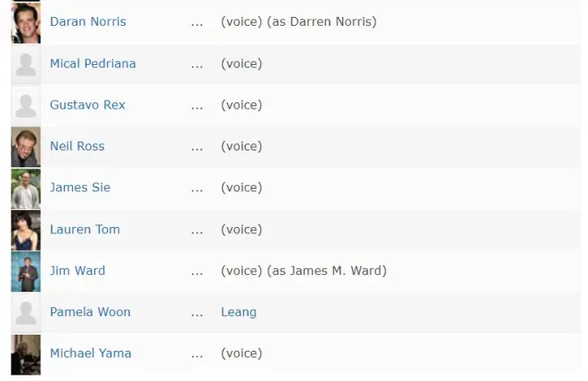Open Lauren Tom's headshot thumbnail
The image size is (588, 381).
pos(26,230)
